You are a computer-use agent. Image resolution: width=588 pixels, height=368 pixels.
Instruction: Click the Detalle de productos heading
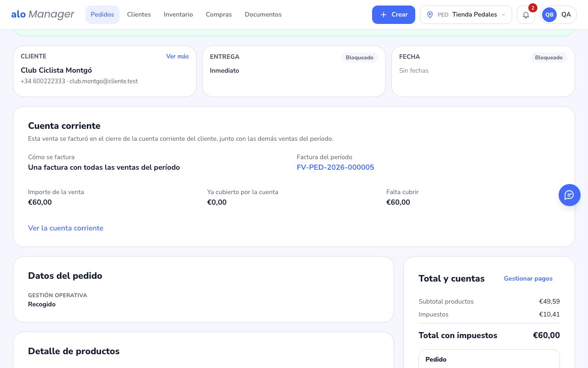coord(74,351)
